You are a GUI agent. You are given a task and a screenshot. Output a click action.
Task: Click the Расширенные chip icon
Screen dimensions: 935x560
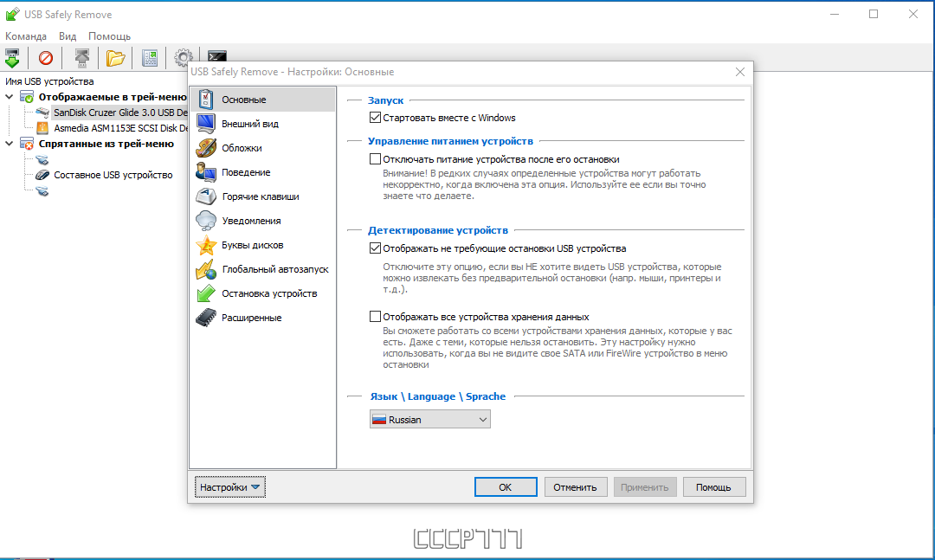click(206, 318)
